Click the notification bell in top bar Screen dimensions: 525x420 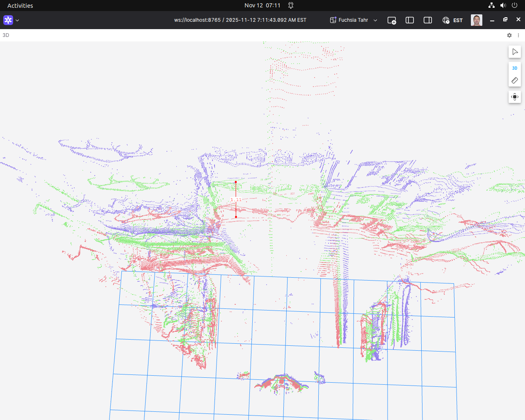point(291,5)
